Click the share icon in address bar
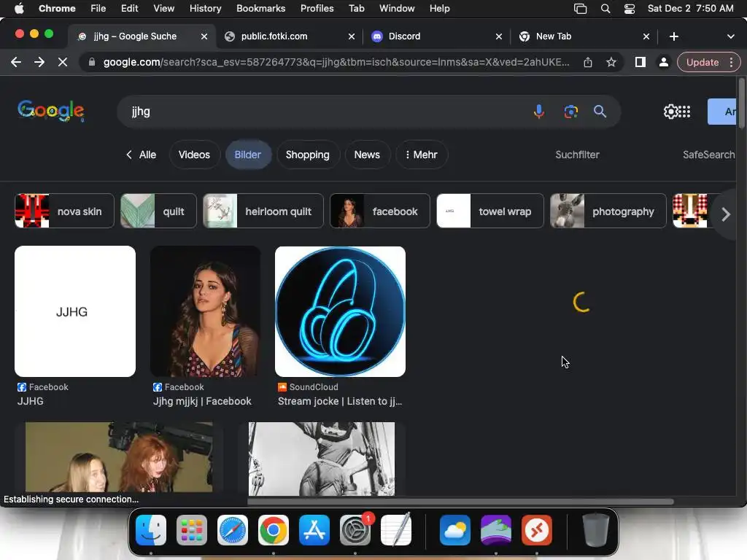The width and height of the screenshot is (747, 560). click(x=588, y=62)
